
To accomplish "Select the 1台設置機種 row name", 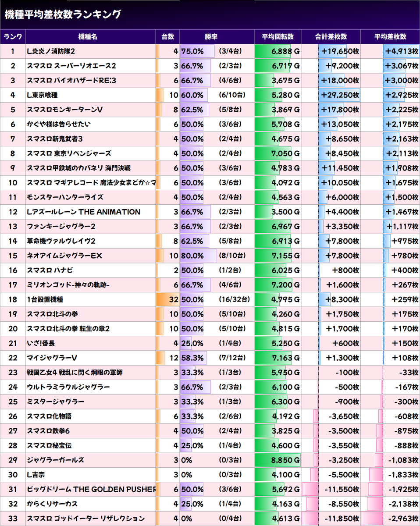I will tap(45, 300).
